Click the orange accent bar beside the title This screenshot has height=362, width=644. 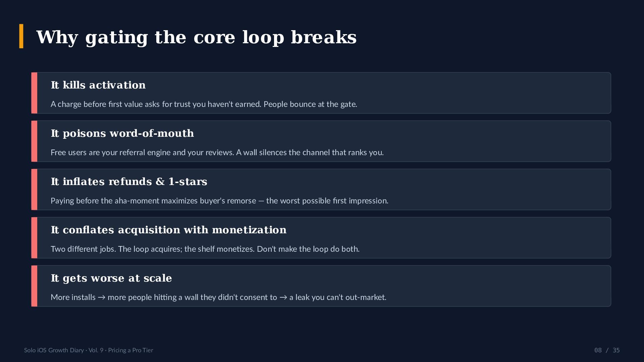pyautogui.click(x=21, y=36)
